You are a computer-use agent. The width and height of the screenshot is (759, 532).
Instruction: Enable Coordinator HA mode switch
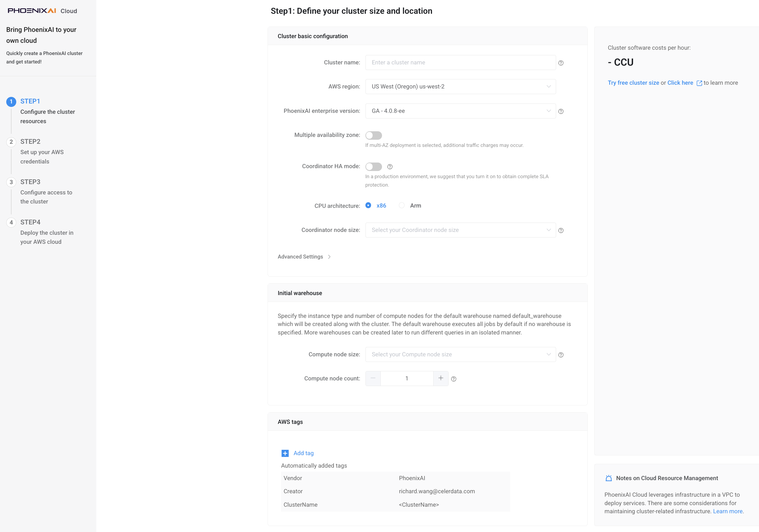pyautogui.click(x=374, y=167)
